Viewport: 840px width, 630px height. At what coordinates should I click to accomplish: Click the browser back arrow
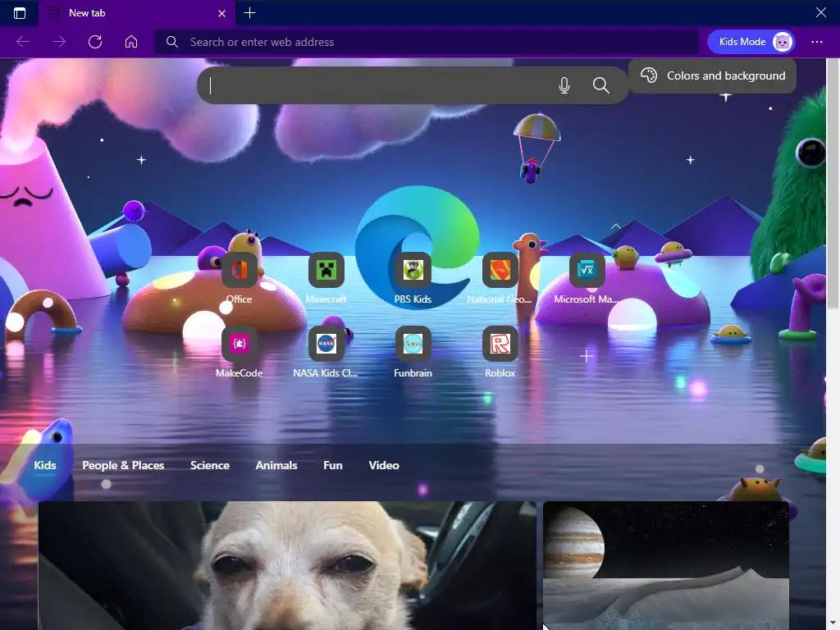click(23, 42)
